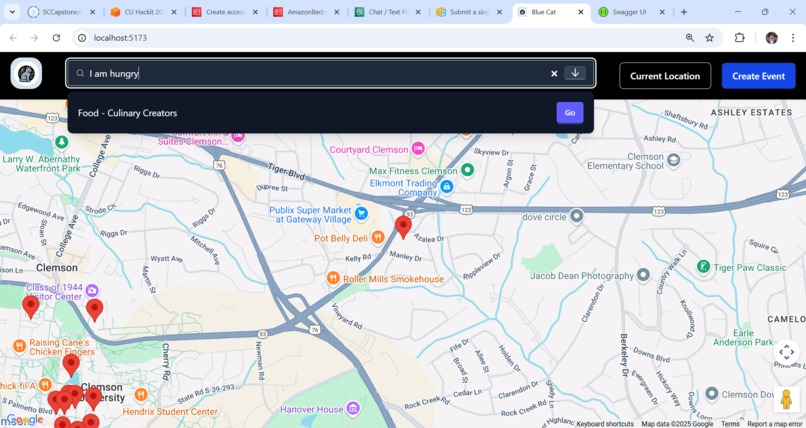806x428 pixels.
Task: Click Publix Super Market cart icon
Action: click(x=361, y=213)
